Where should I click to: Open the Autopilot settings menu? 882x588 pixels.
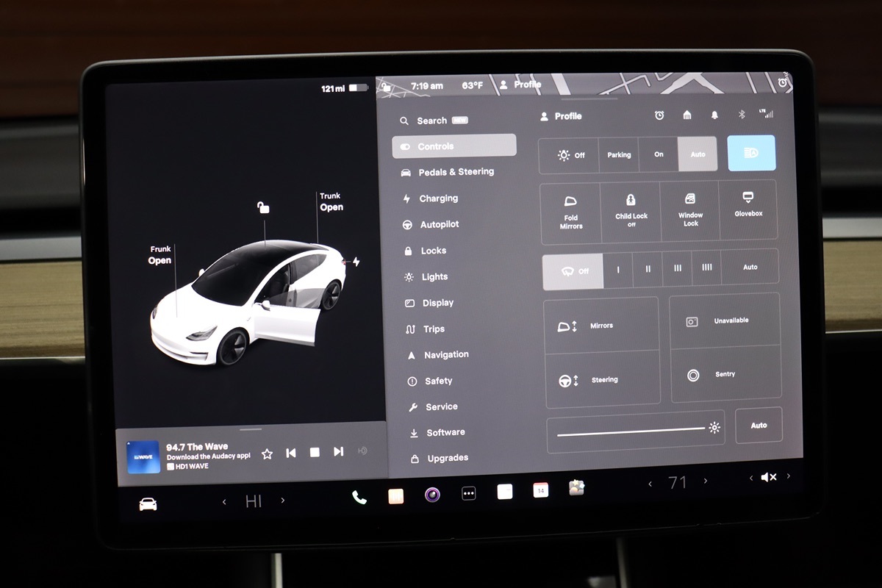click(439, 225)
